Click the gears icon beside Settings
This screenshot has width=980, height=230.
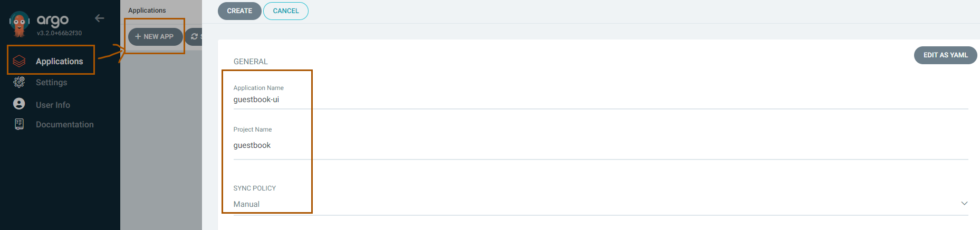coord(19,82)
